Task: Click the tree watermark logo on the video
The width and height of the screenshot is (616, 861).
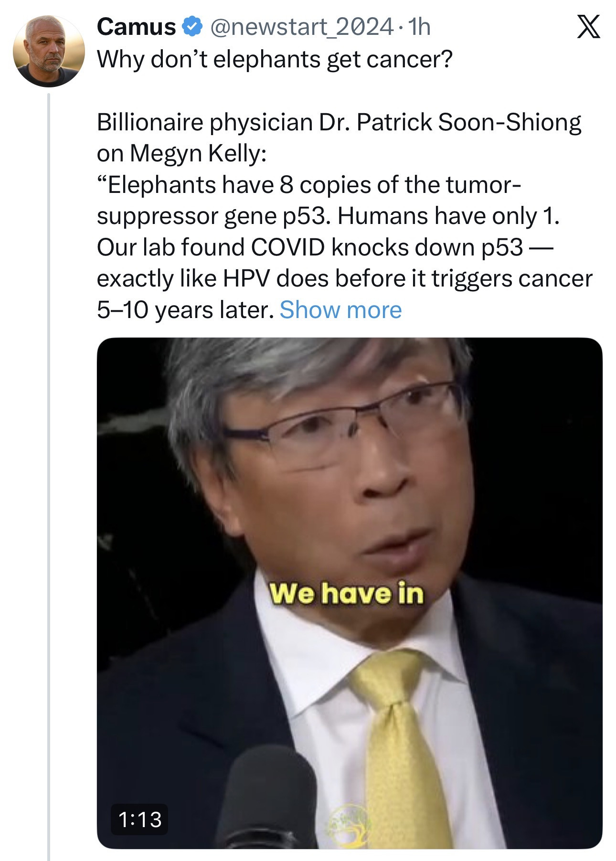Action: 349,822
